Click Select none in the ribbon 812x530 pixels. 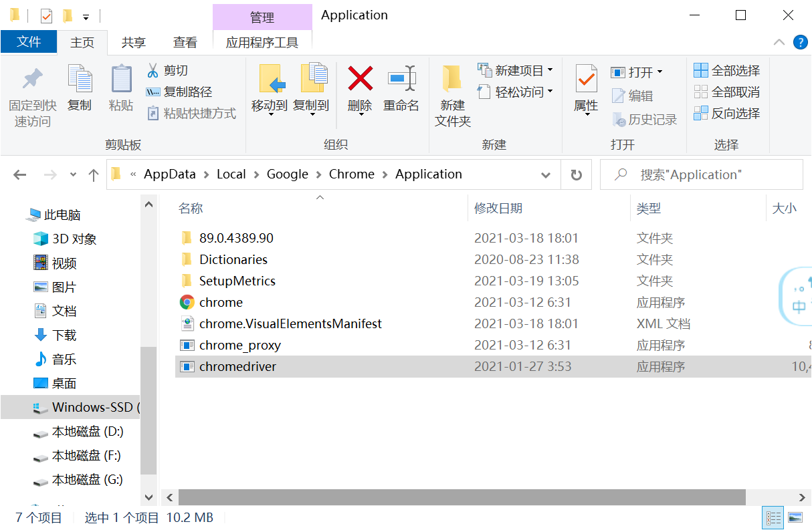(727, 92)
